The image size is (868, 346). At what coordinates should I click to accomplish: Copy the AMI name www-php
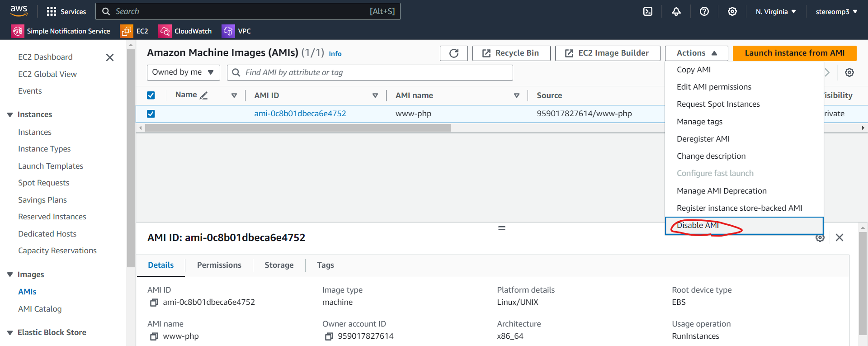point(154,336)
